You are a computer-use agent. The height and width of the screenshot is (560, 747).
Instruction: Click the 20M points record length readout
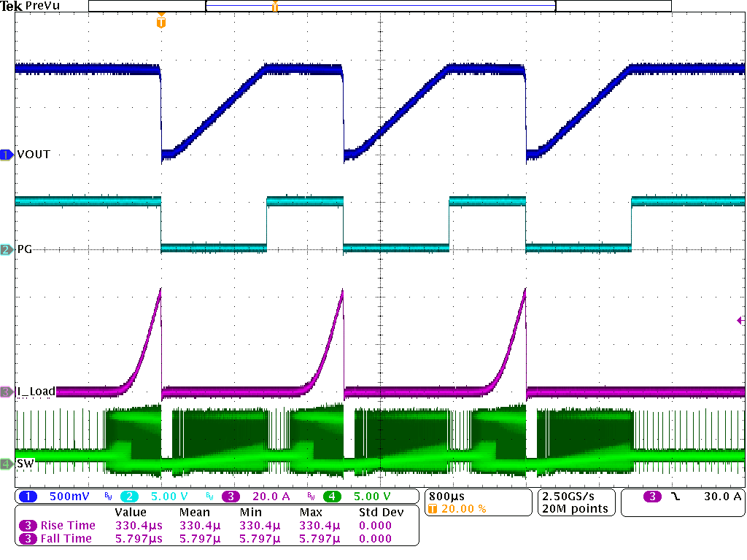575,509
